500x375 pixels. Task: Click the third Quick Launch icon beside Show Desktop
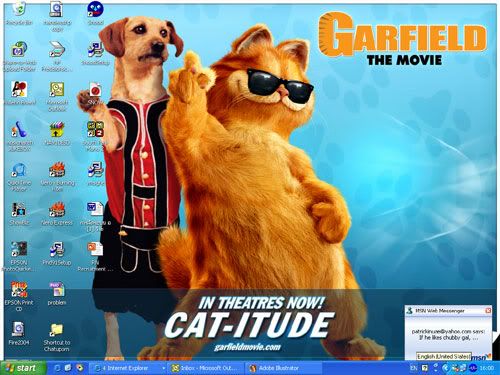coord(80,368)
